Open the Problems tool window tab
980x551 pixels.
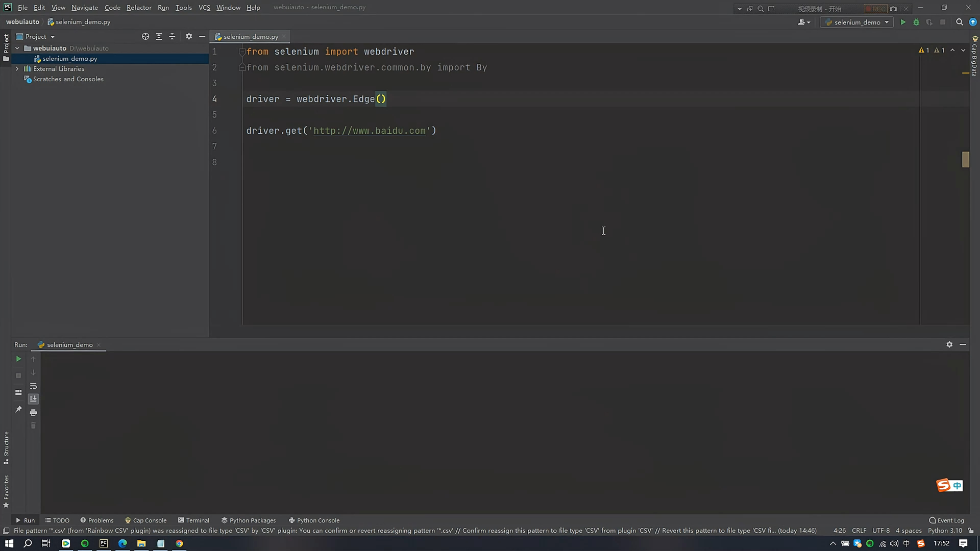96,520
